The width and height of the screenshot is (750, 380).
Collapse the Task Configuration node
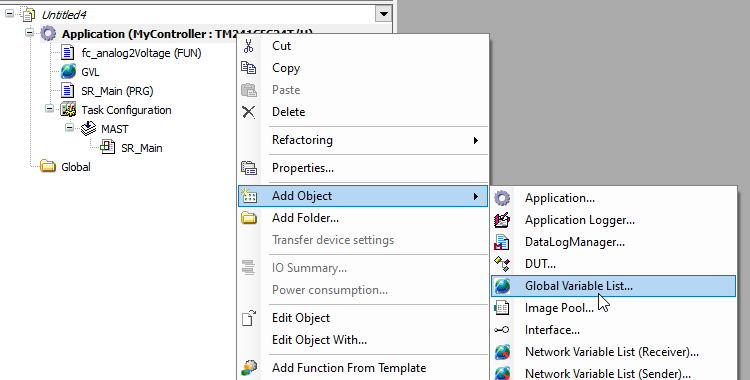(49, 109)
